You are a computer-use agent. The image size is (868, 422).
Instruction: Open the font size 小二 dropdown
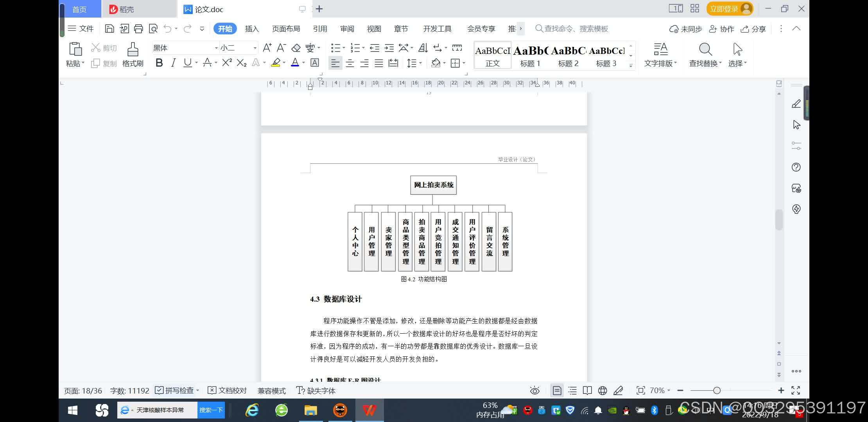pos(255,48)
